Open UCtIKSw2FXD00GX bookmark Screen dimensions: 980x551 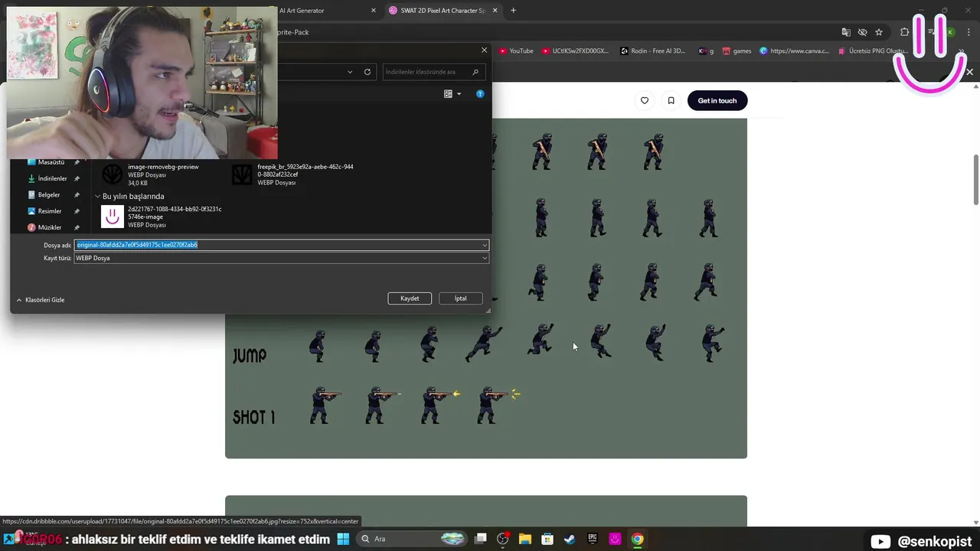(575, 51)
